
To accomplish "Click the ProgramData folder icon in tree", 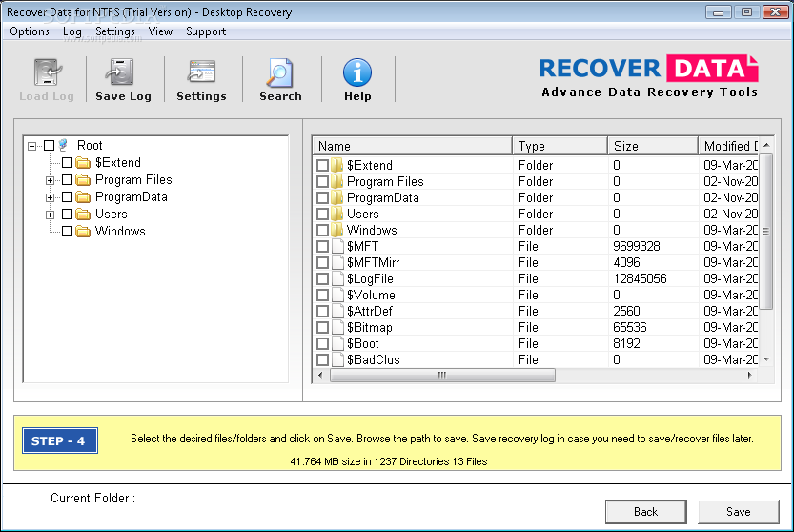I will [83, 197].
